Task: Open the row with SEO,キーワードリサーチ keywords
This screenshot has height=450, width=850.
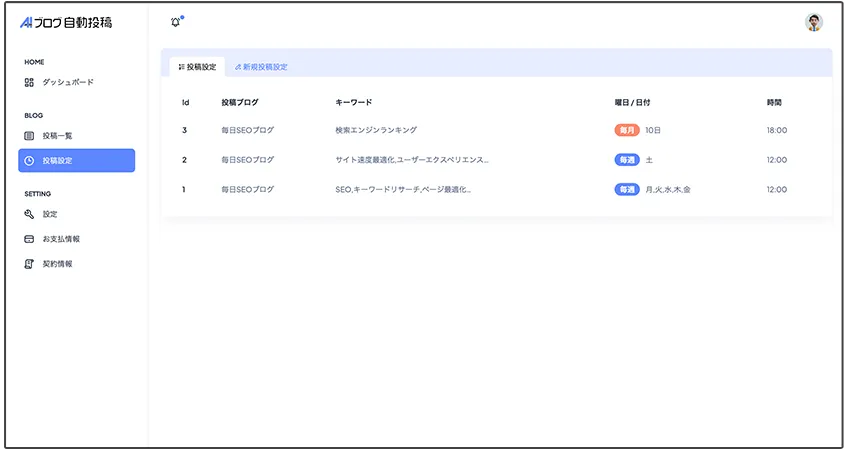Action: pyautogui.click(x=403, y=189)
